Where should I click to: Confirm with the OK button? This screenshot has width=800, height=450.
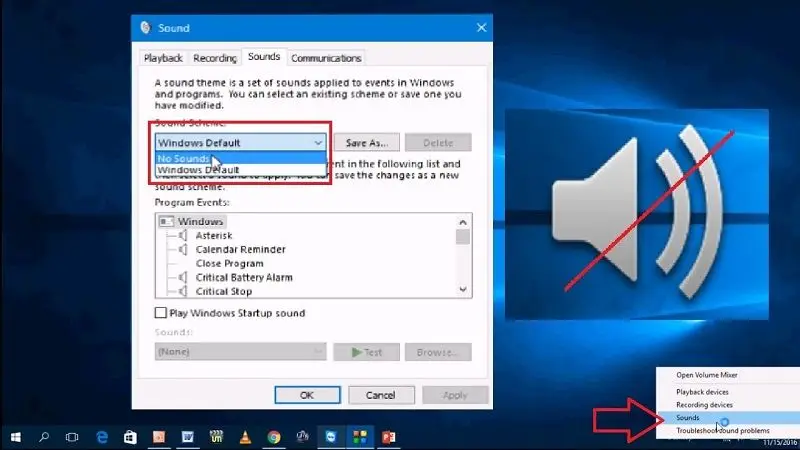(307, 395)
